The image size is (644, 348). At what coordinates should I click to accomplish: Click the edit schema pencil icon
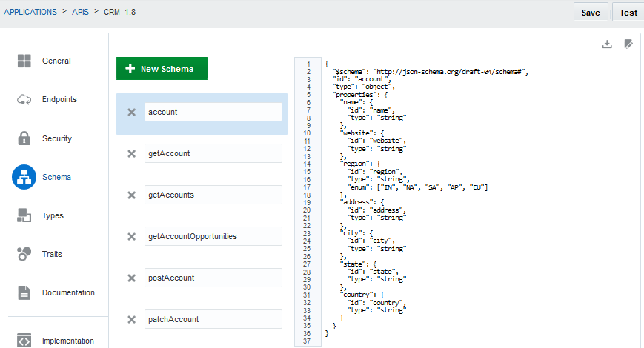coord(628,44)
